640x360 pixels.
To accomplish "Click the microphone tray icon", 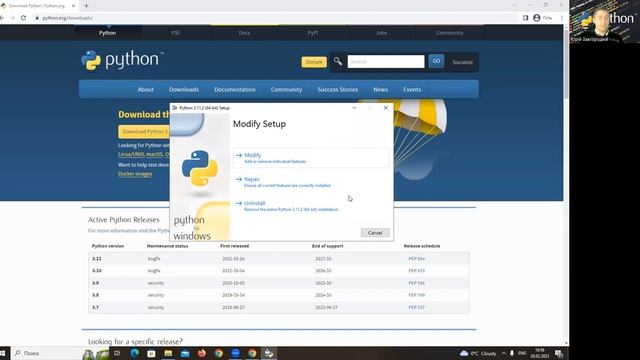I will click(512, 353).
